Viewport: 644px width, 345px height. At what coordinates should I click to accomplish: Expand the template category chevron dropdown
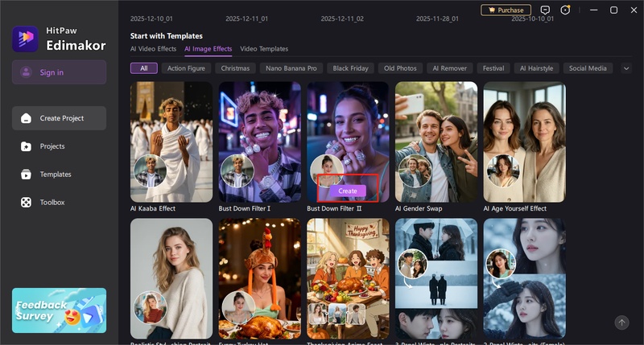626,68
